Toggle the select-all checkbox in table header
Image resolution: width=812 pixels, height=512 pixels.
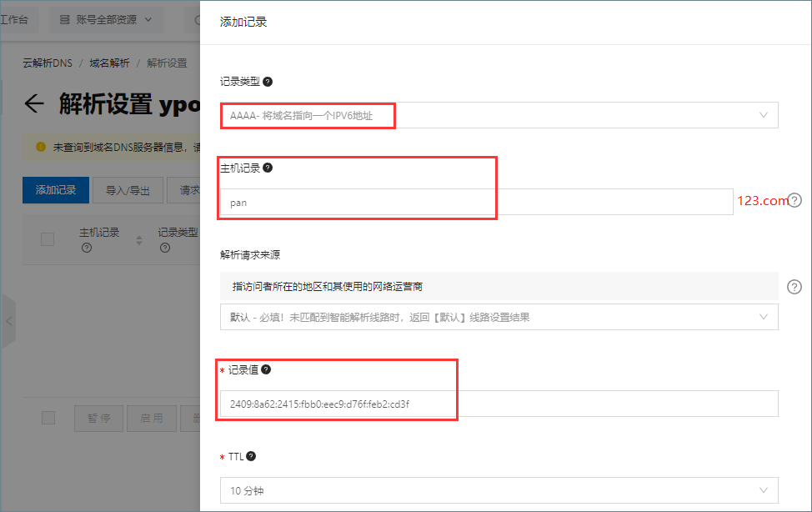click(48, 240)
